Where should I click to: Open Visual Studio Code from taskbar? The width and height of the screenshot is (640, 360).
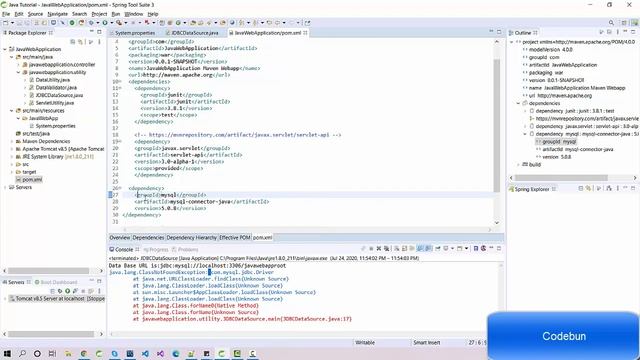[145, 353]
